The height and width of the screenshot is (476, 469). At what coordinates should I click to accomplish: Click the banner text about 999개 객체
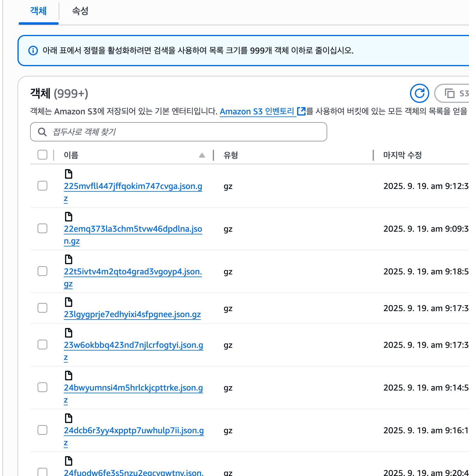point(198,50)
